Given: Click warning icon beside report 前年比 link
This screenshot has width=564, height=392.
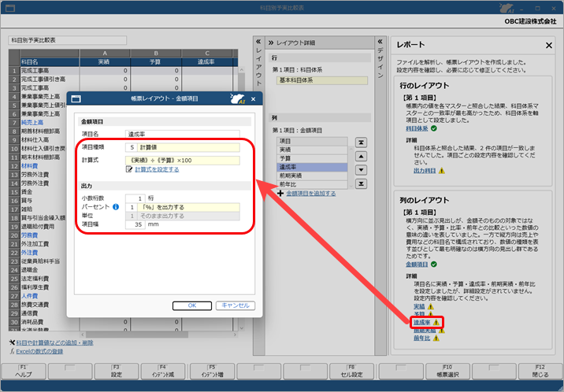Looking at the screenshot, I should pos(436,338).
